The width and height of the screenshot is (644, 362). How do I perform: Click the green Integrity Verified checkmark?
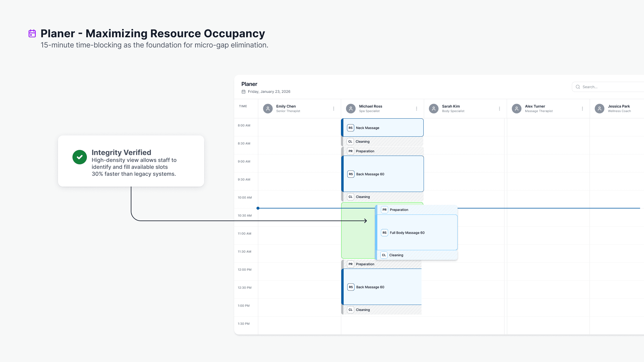pyautogui.click(x=80, y=157)
